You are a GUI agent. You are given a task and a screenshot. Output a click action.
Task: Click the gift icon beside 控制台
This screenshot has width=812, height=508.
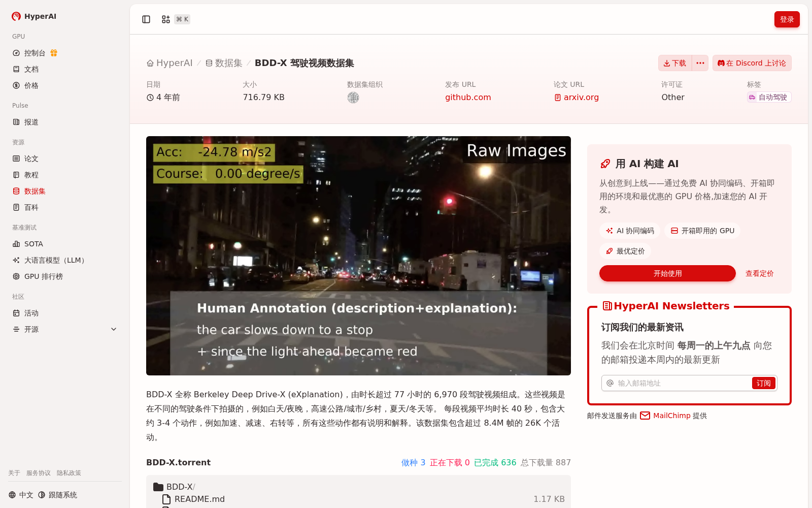(54, 53)
